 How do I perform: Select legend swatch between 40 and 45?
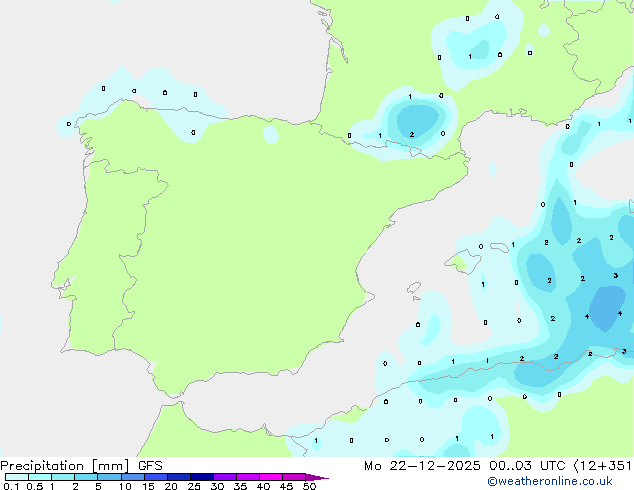(271, 477)
